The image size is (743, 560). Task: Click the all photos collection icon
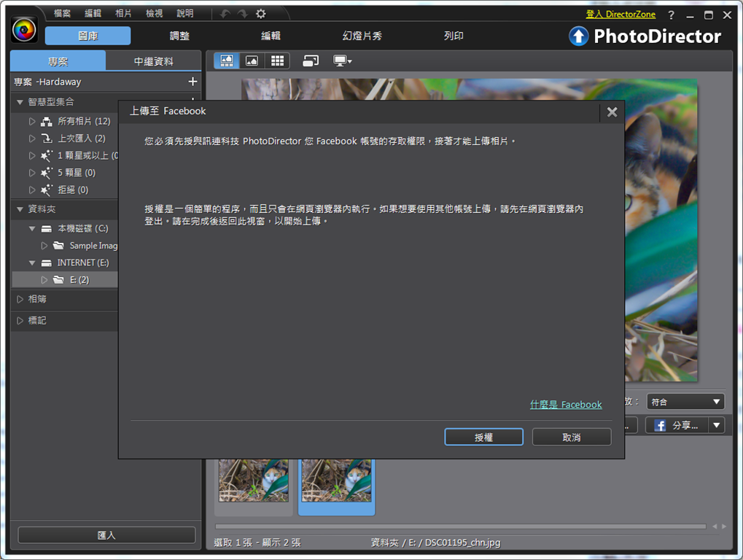47,122
